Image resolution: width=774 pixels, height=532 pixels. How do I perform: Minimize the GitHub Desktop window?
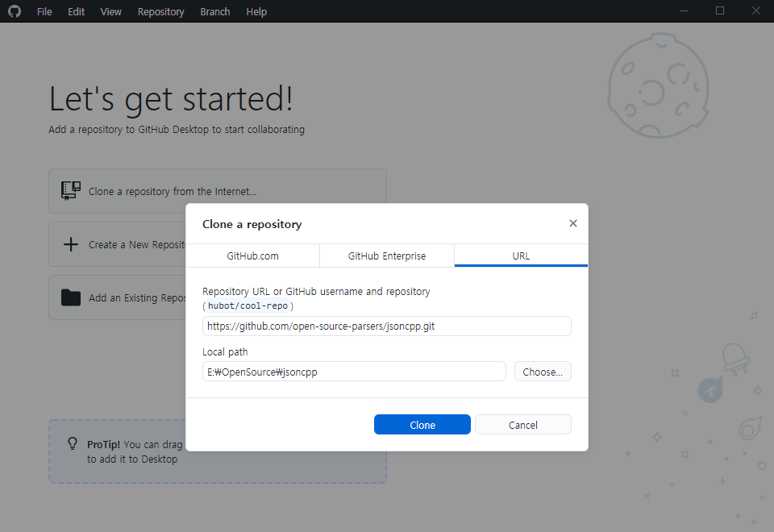(684, 10)
